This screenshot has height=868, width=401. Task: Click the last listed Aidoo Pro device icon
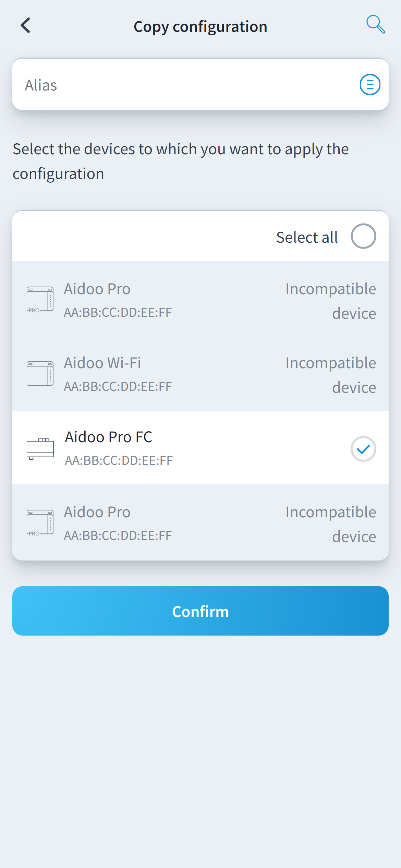40,522
